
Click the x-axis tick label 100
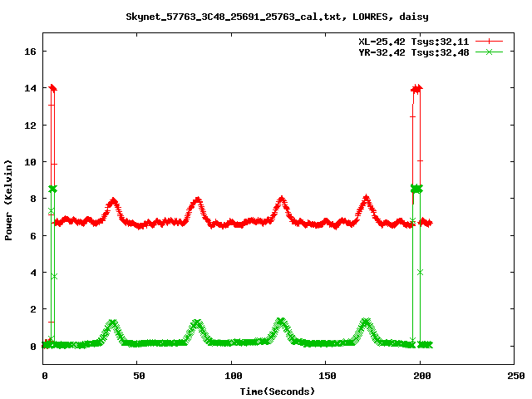[x=233, y=376]
